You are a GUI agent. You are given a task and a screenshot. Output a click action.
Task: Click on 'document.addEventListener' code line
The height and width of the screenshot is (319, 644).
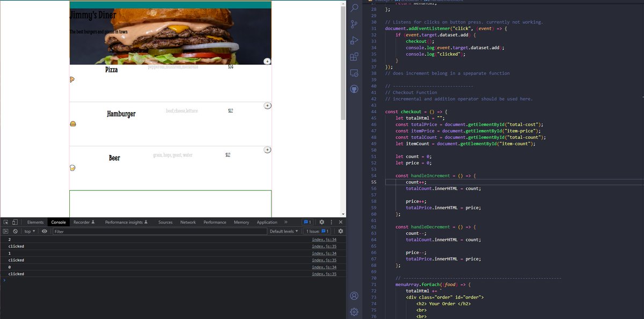tap(447, 28)
